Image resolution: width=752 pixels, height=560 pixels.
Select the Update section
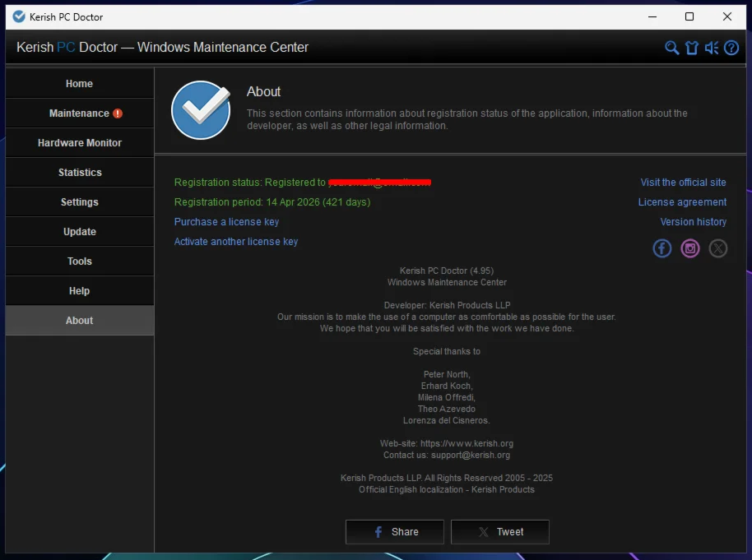click(80, 232)
